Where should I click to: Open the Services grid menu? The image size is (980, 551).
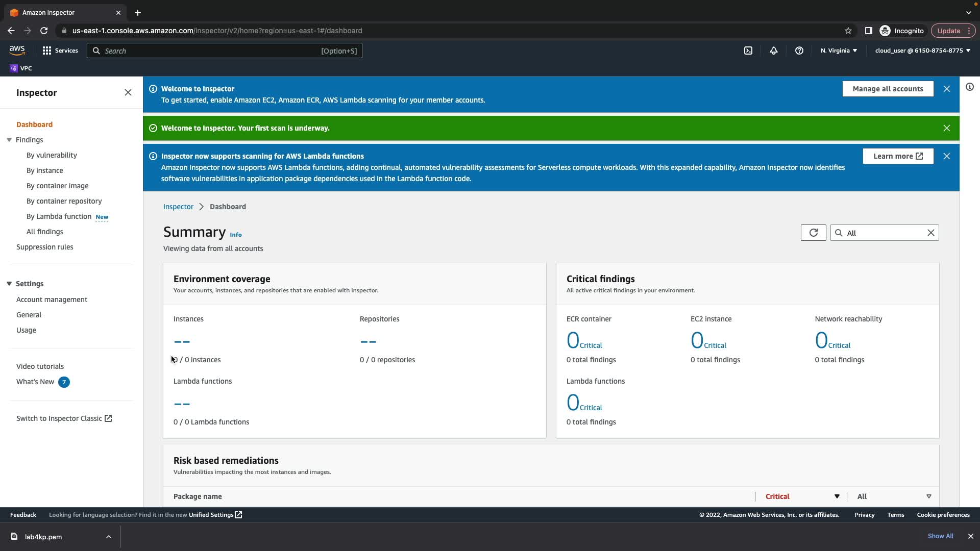60,51
